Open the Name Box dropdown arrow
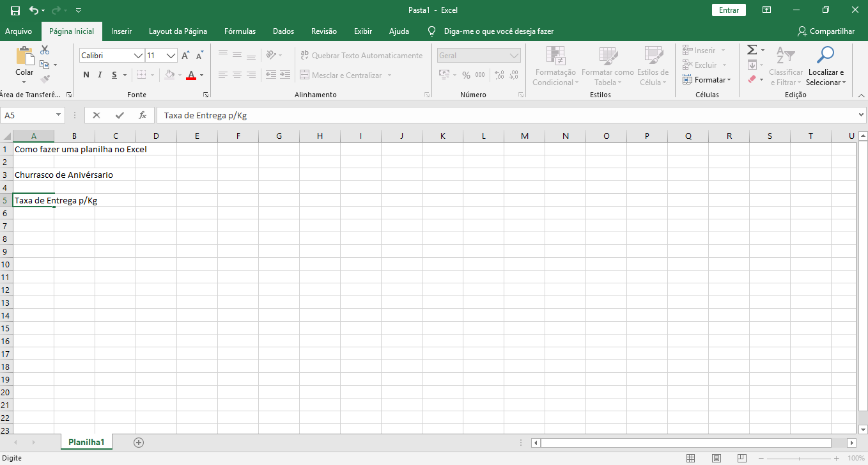This screenshot has height=465, width=868. (59, 116)
